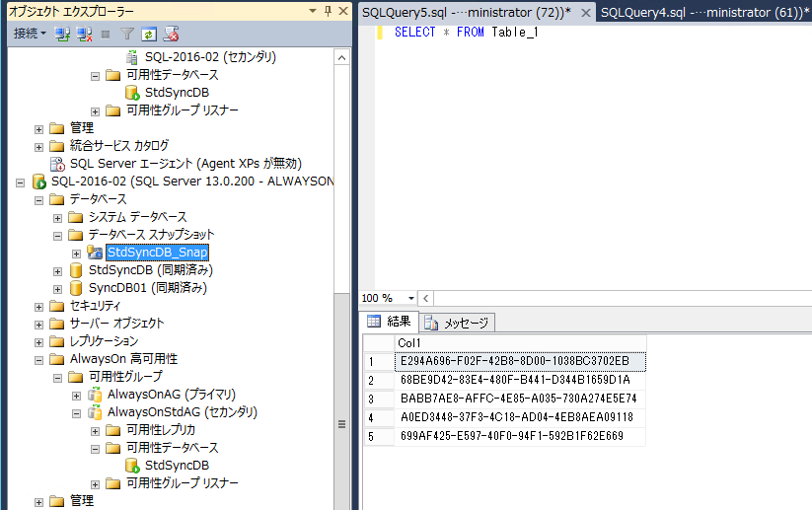Collapse the AlwaysOnStdAG (セカンダリ) group
Screen dimensions: 812x510
point(77,413)
